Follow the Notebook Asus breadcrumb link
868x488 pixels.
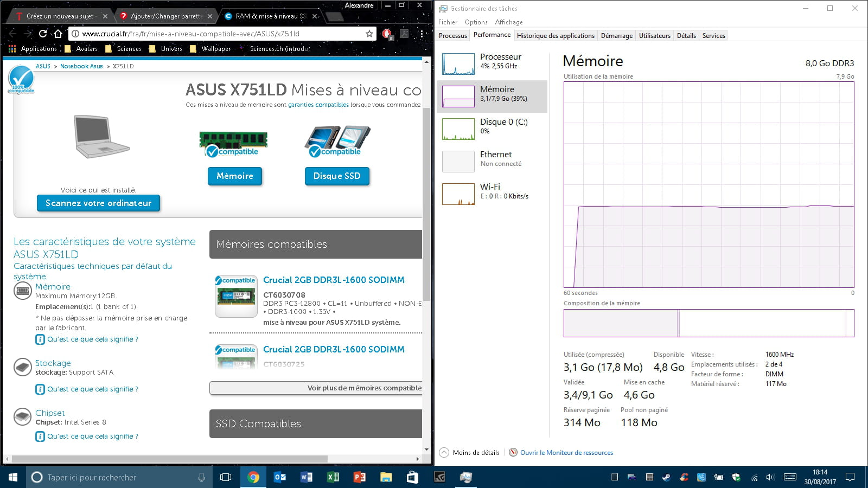click(x=81, y=66)
